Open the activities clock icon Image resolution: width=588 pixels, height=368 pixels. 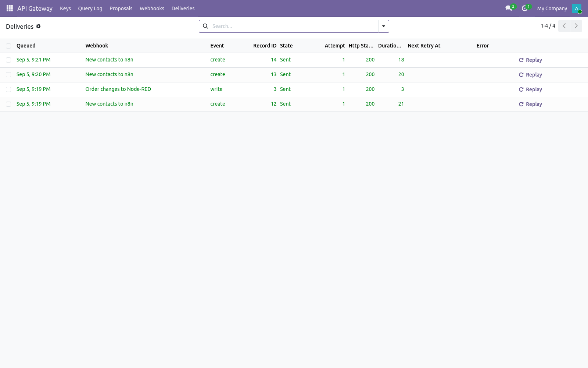[525, 8]
